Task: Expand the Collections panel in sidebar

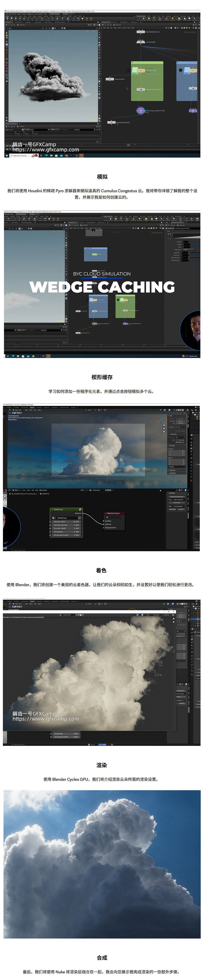Action: (177, 470)
